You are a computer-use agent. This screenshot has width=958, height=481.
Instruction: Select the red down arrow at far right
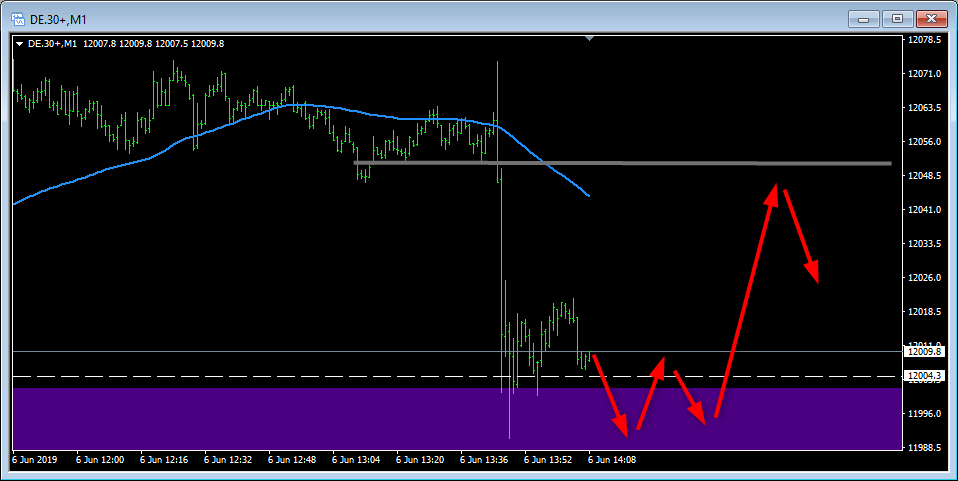click(x=801, y=235)
